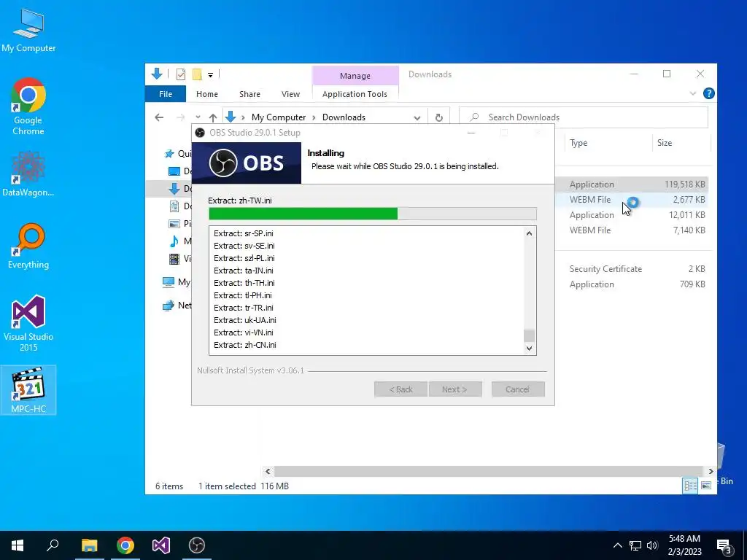747x560 pixels.
Task: Click My Computer in address breadcrumb
Action: pyautogui.click(x=279, y=117)
